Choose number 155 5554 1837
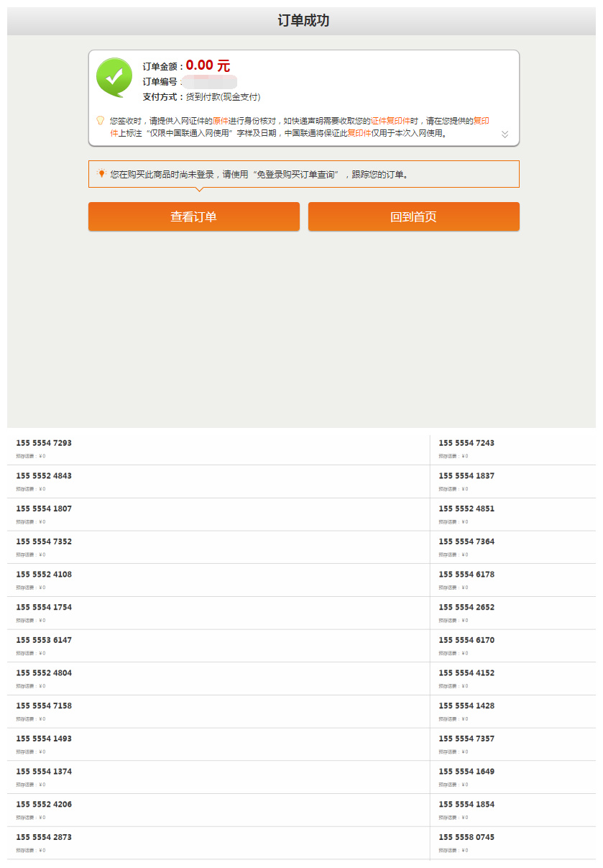 (x=466, y=476)
